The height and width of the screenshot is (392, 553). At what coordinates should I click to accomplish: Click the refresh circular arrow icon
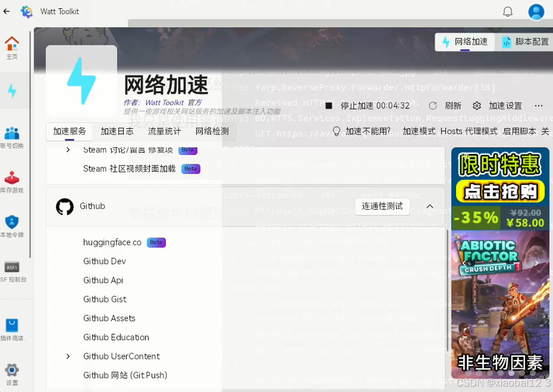click(x=433, y=106)
